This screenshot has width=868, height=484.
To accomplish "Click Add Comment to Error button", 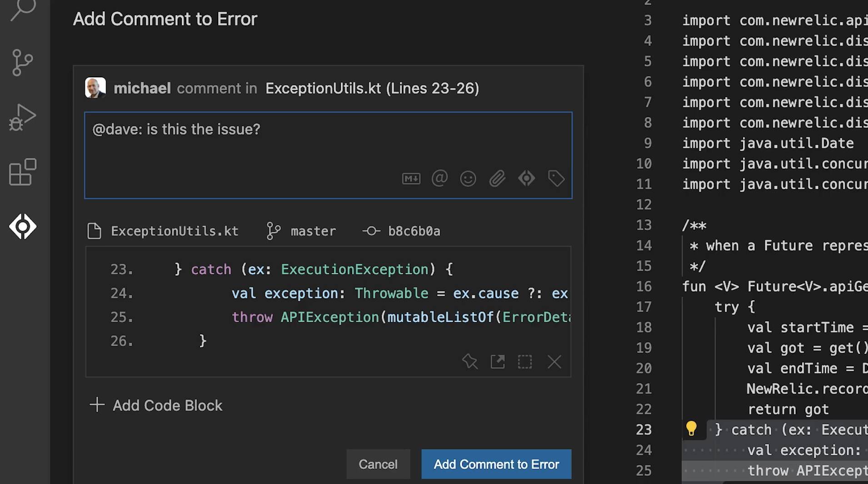I will [x=496, y=464].
